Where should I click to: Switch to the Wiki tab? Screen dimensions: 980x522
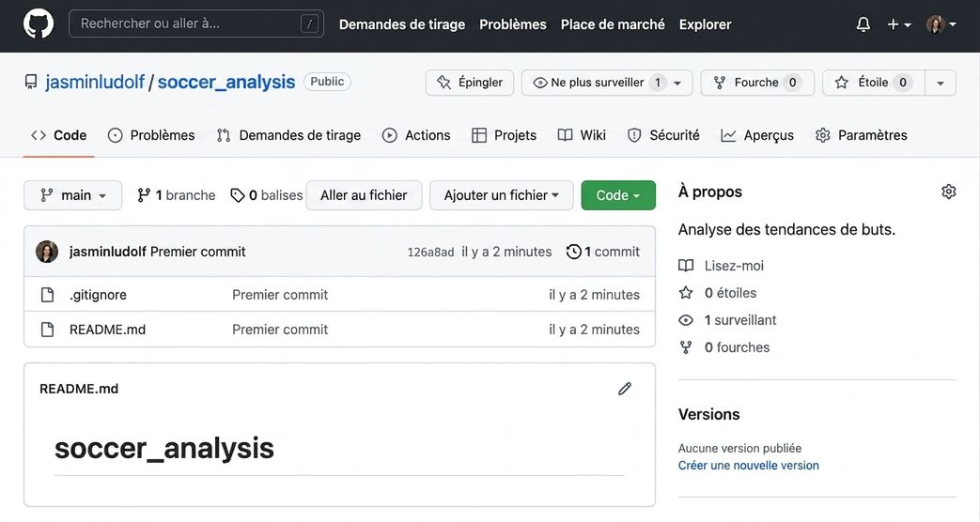click(x=582, y=135)
